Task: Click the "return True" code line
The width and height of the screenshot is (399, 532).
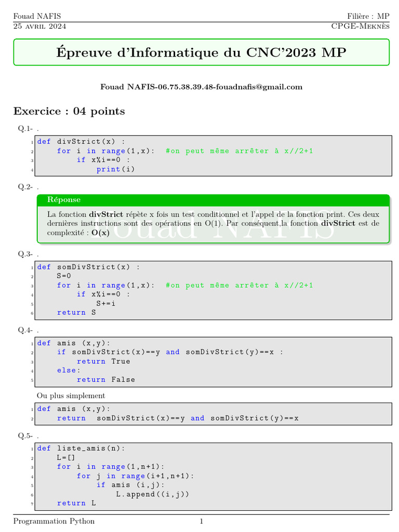Action: (x=103, y=361)
